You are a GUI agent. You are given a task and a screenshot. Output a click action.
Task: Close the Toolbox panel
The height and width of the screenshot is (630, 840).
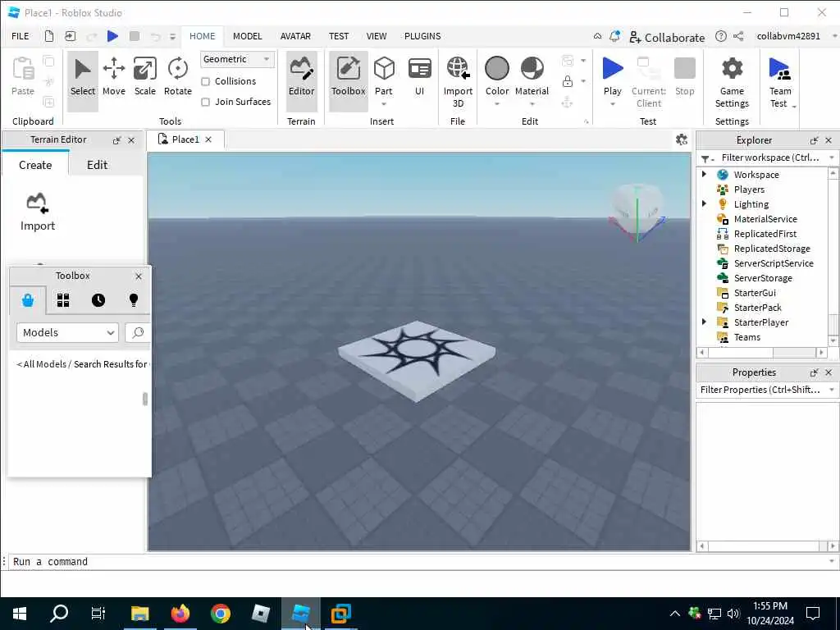138,276
